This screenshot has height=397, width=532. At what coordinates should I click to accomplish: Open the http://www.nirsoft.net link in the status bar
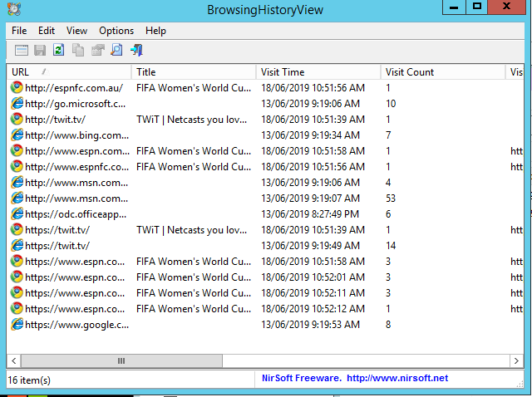point(397,378)
